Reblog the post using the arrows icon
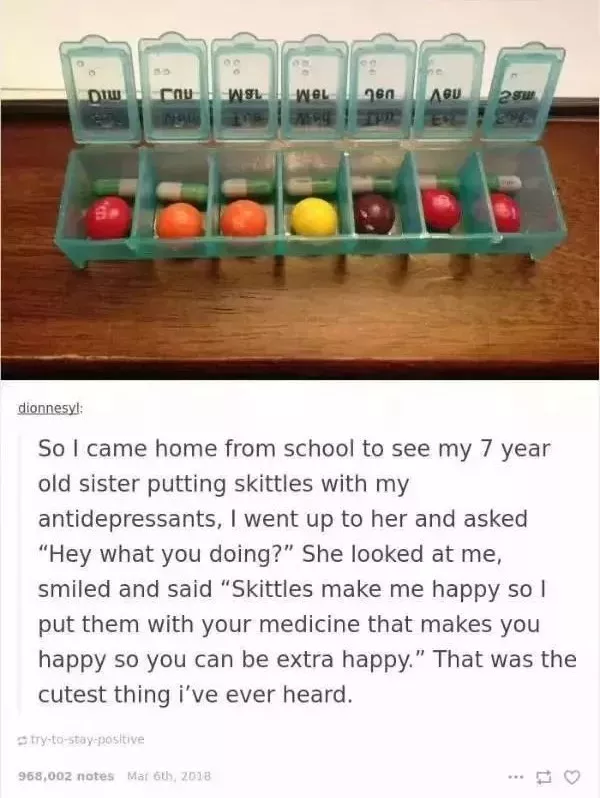 547,777
